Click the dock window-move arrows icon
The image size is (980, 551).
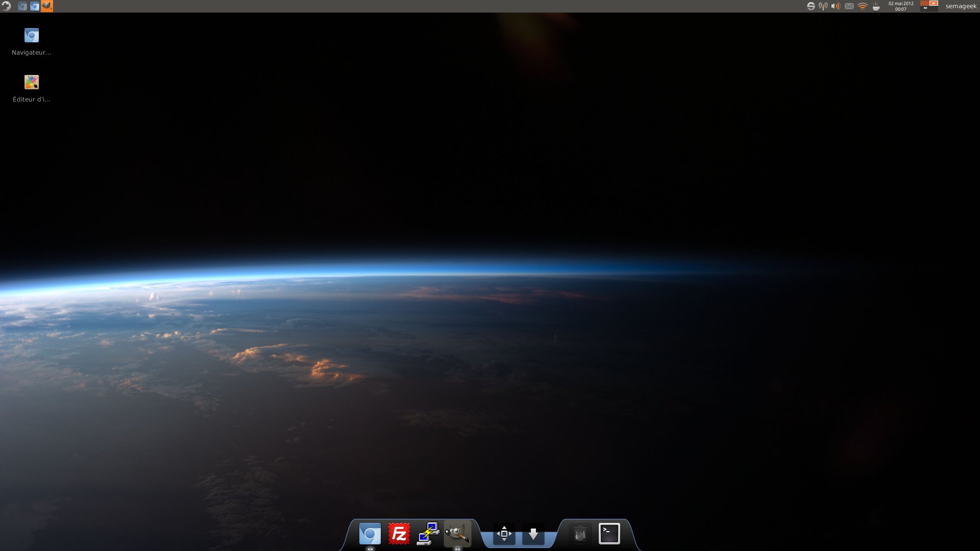point(504,534)
